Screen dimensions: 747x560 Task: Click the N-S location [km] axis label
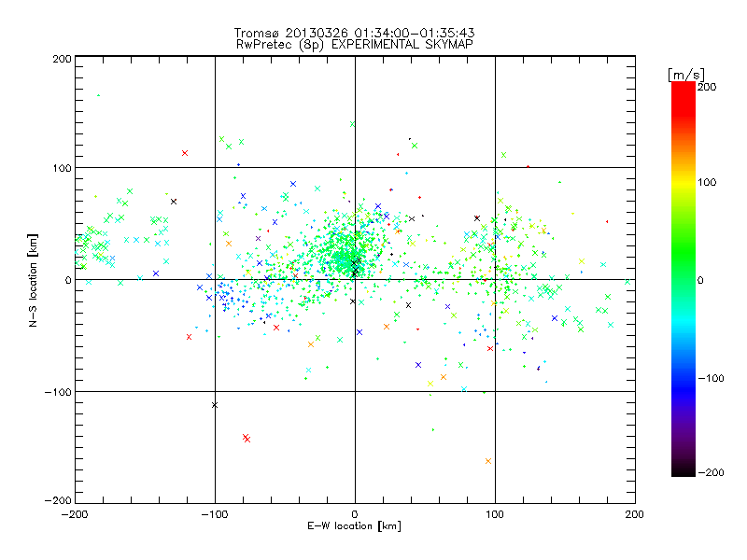pyautogui.click(x=33, y=281)
